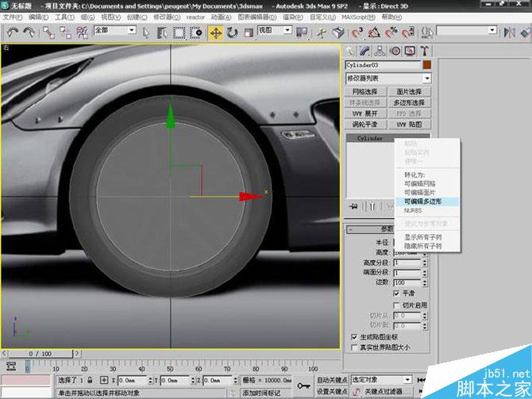532x399 pixels.
Task: Click the object color swatch beside Cylinder03
Action: click(427, 65)
